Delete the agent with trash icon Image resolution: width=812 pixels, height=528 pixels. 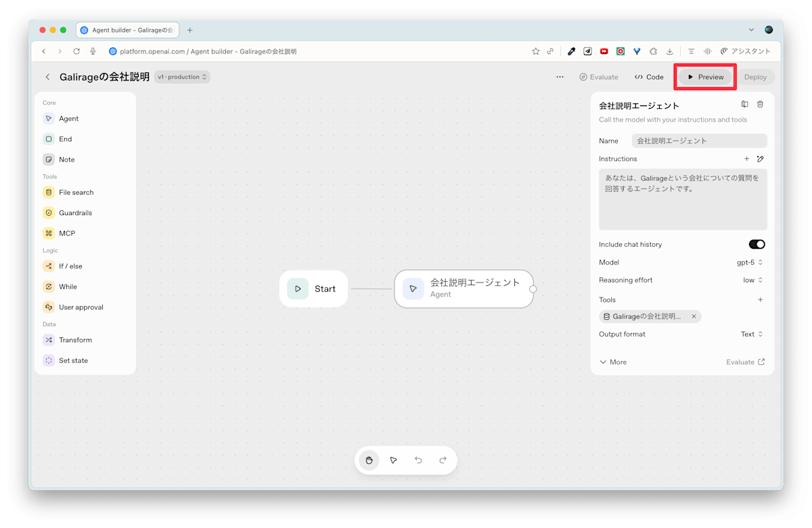[760, 104]
